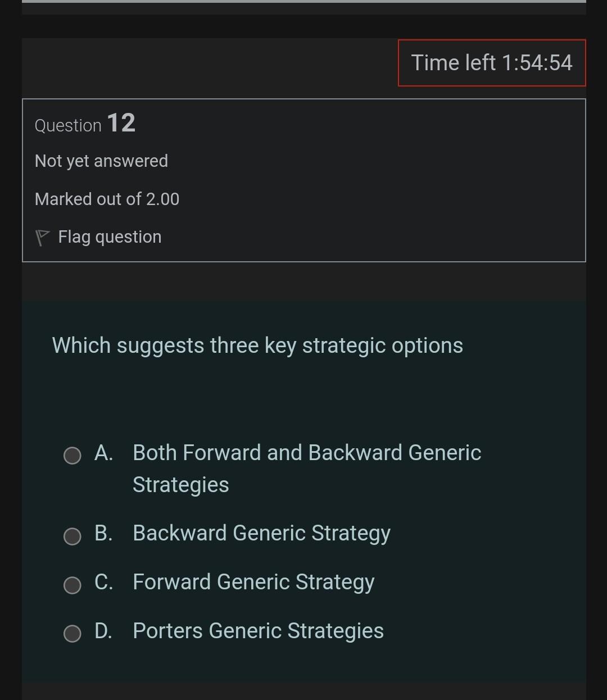Select the radio button for option D

[72, 635]
